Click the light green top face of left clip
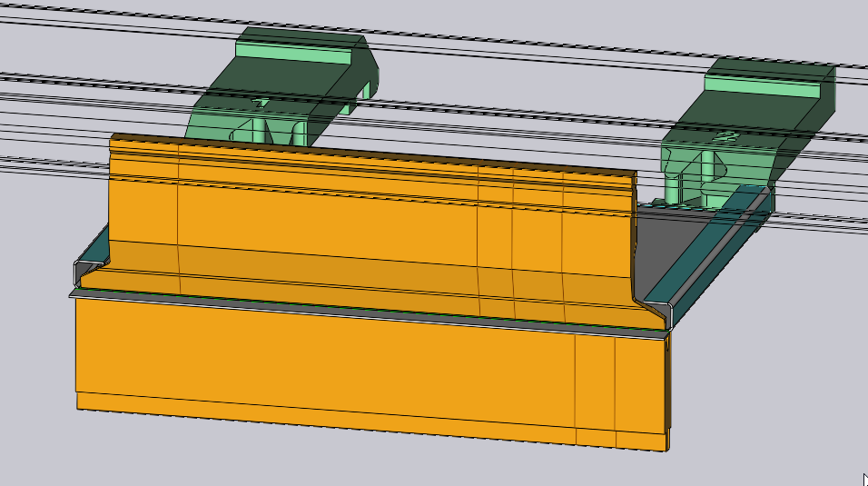Viewport: 868px width, 486px height. pyautogui.click(x=295, y=54)
